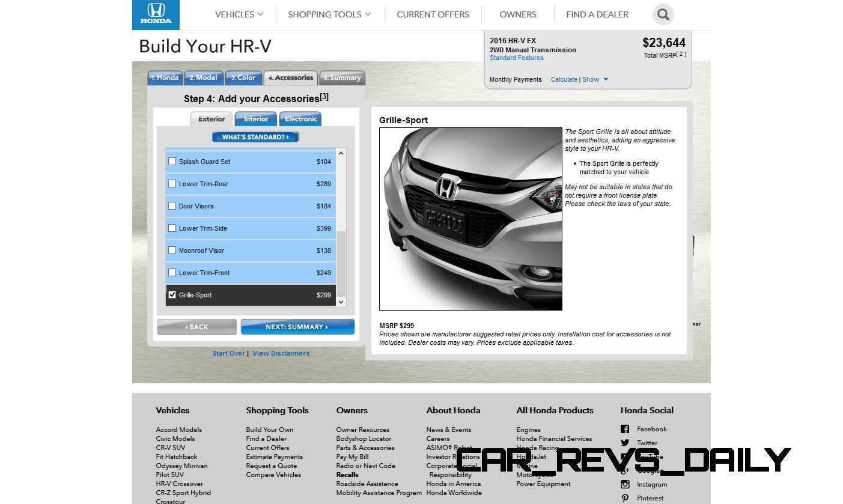Click the Back button

[x=196, y=327]
